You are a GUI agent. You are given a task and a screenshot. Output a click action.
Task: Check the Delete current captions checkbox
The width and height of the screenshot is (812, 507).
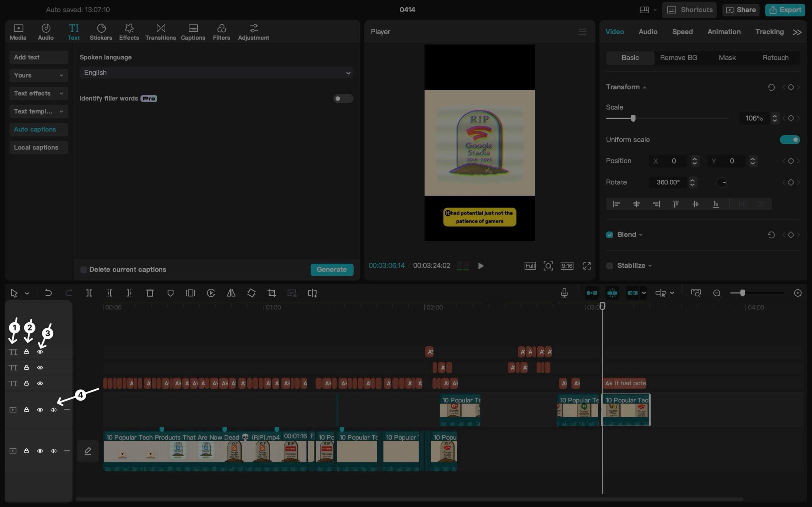pos(83,270)
